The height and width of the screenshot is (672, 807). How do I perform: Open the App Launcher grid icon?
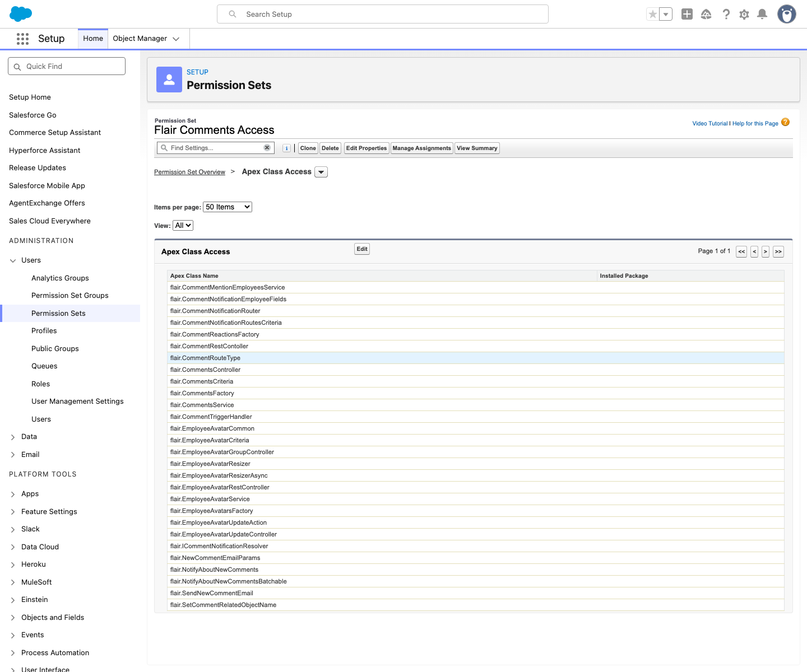pos(22,39)
